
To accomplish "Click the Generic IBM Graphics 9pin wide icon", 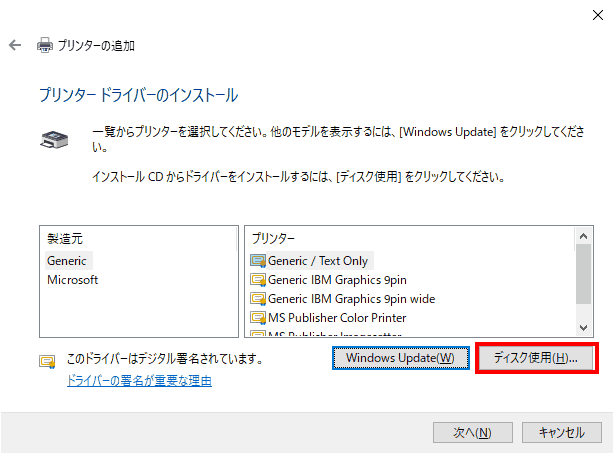I will [x=258, y=298].
